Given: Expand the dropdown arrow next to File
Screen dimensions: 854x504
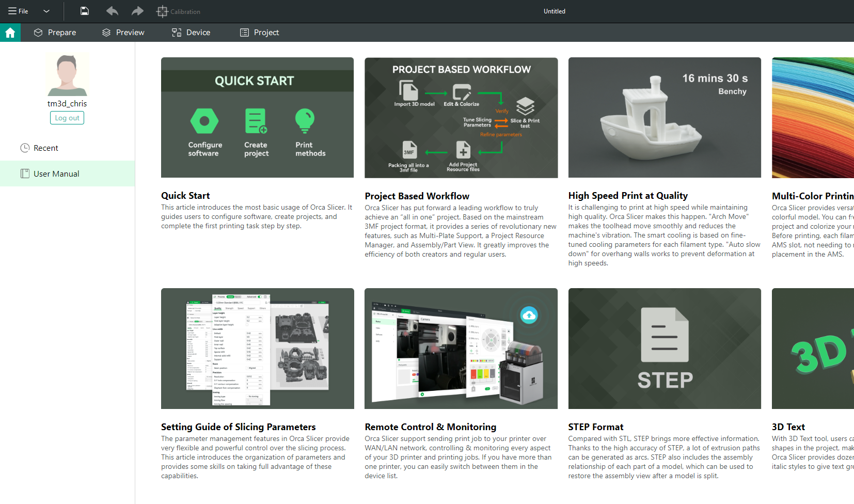Looking at the screenshot, I should click(x=46, y=11).
